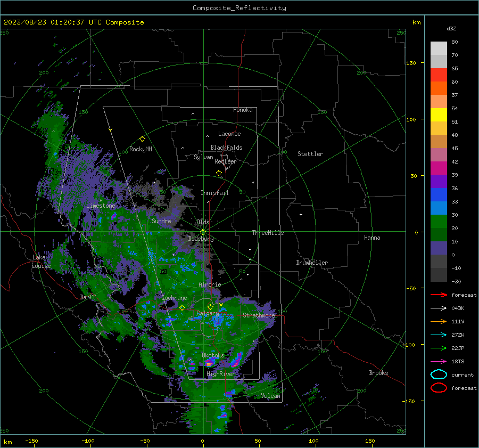Click the yellow diamond marker near RockyMH
The image size is (479, 448).
142,139
